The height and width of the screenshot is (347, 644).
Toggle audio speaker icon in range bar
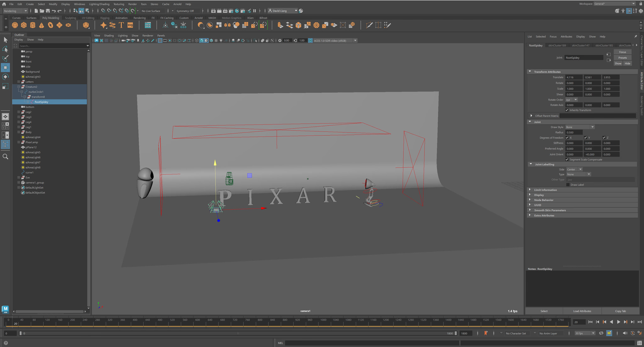pos(625,333)
